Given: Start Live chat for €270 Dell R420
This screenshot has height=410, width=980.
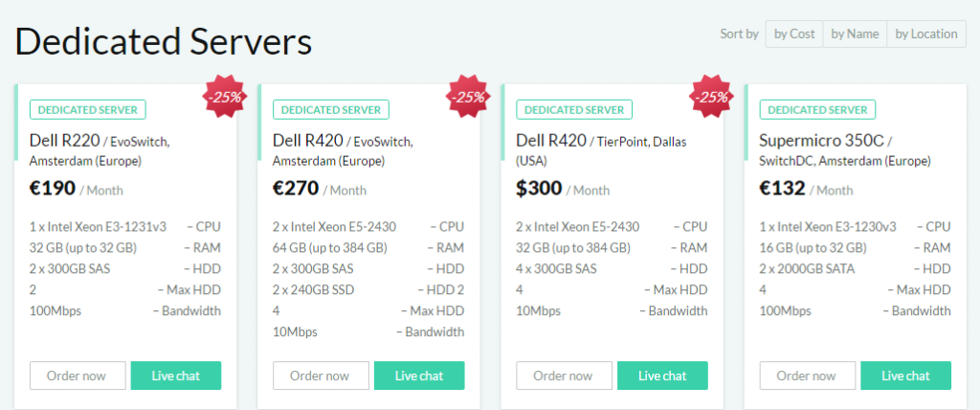Looking at the screenshot, I should click(x=419, y=376).
